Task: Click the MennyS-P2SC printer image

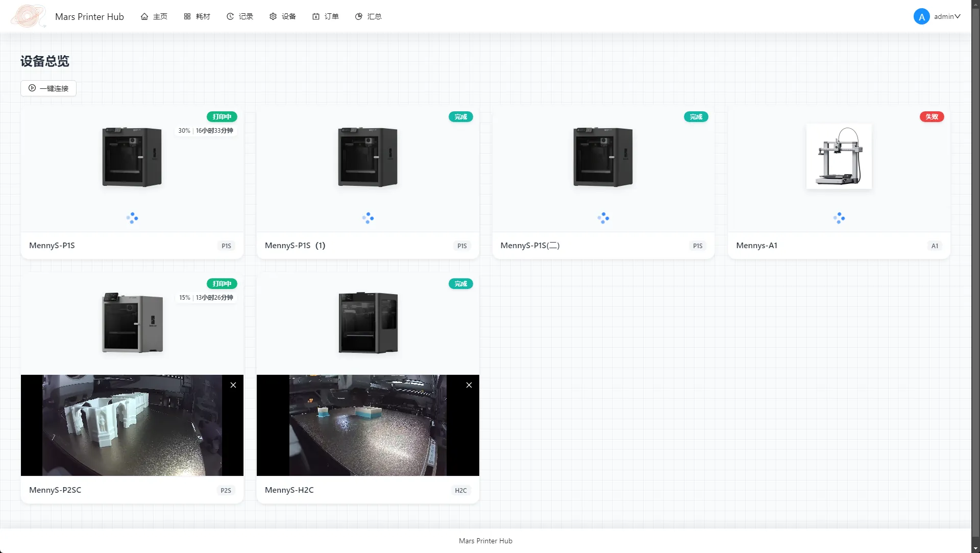Action: point(132,323)
